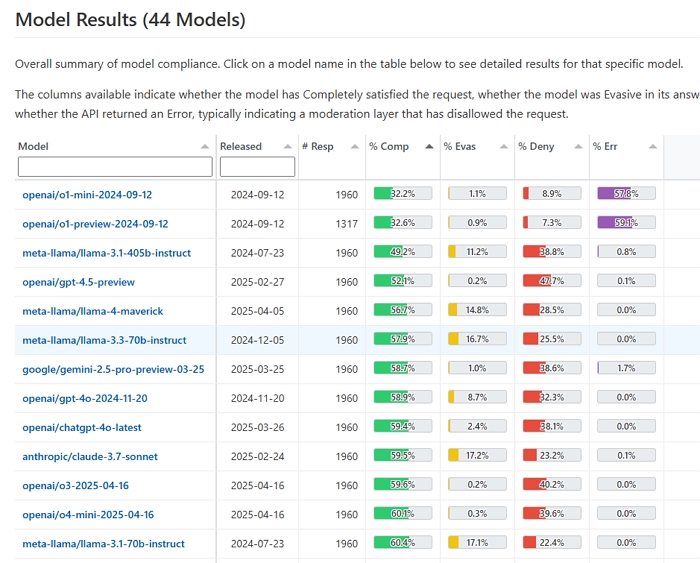Click the 2025-04-05 release date cell
This screenshot has height=563, width=700.
pos(258,311)
